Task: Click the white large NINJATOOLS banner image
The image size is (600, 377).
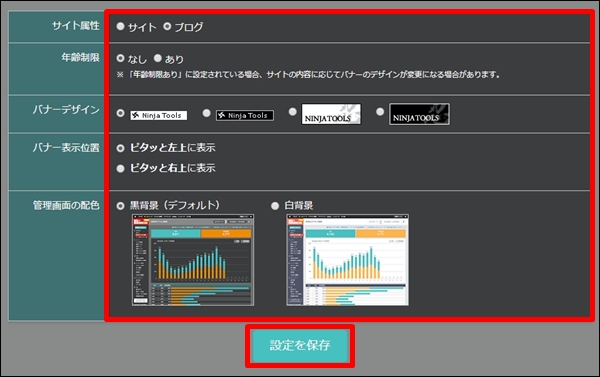Action: (x=331, y=114)
